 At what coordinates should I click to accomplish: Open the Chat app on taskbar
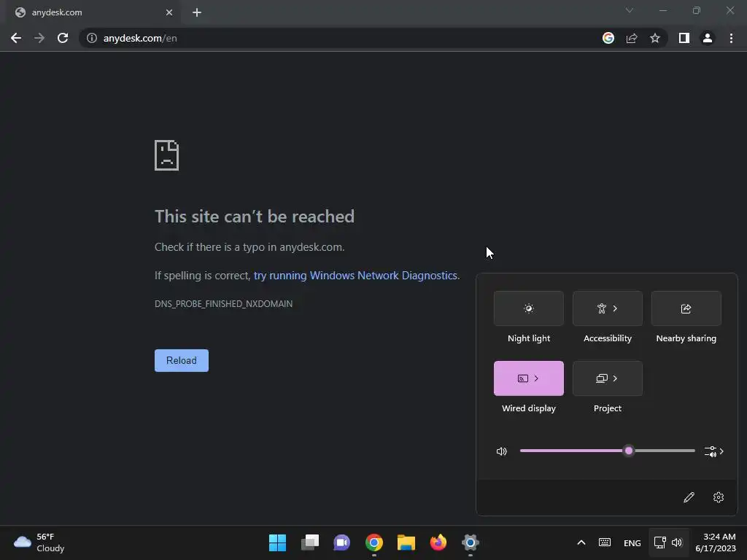pyautogui.click(x=341, y=542)
